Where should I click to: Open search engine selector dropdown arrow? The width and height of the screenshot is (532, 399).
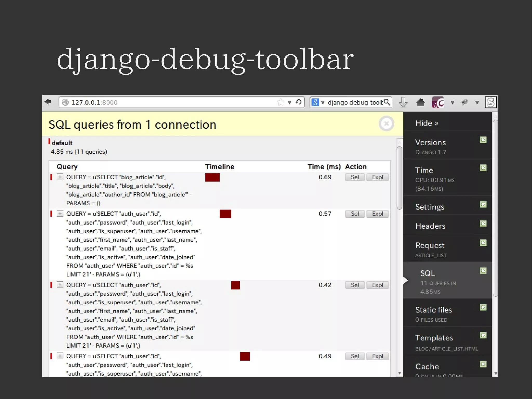click(323, 102)
